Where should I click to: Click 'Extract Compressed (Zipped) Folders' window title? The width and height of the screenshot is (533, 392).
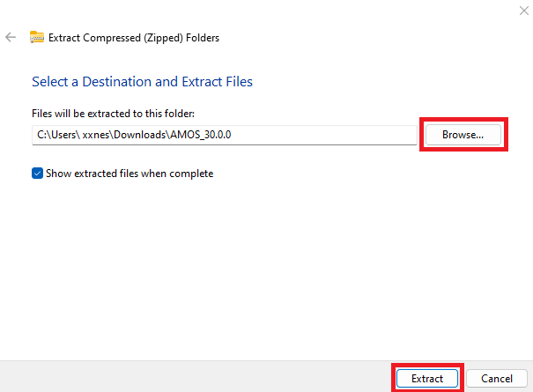[134, 38]
